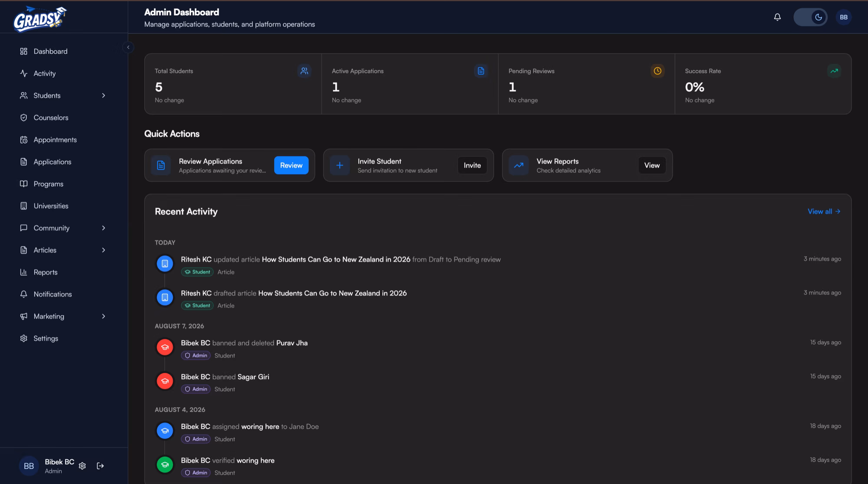This screenshot has width=868, height=484.
Task: Click the red icon for banned and deleted Purav Jha
Action: 165,347
